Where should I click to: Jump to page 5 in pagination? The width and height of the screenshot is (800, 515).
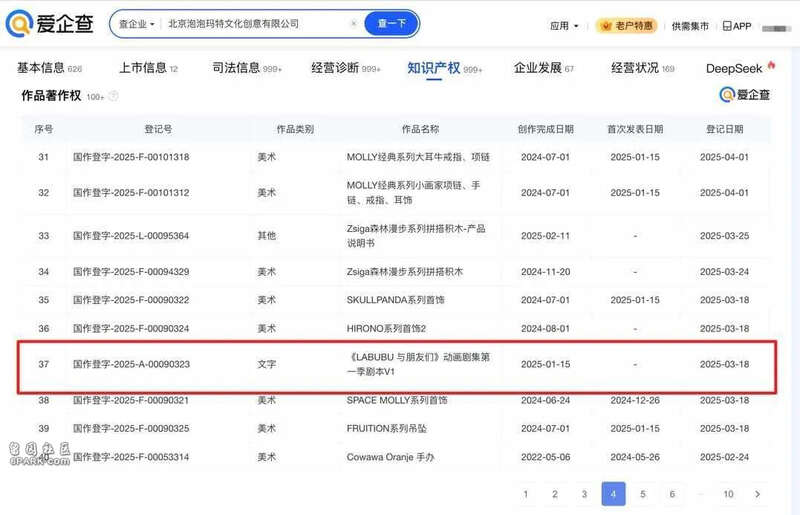click(643, 494)
